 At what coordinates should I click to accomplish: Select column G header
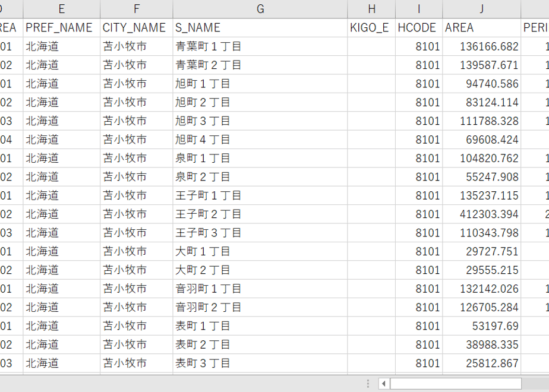pyautogui.click(x=260, y=9)
